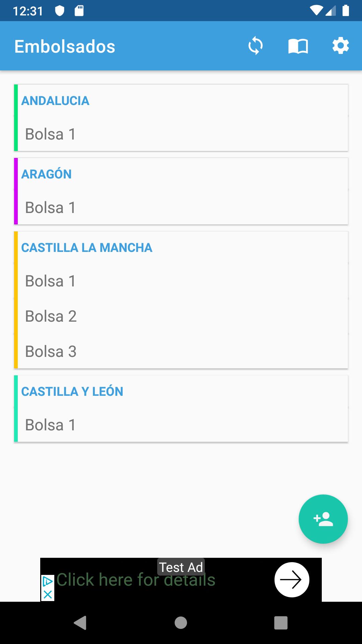
Task: Select Bolsa 1 under ARAGÓN
Action: click(51, 208)
